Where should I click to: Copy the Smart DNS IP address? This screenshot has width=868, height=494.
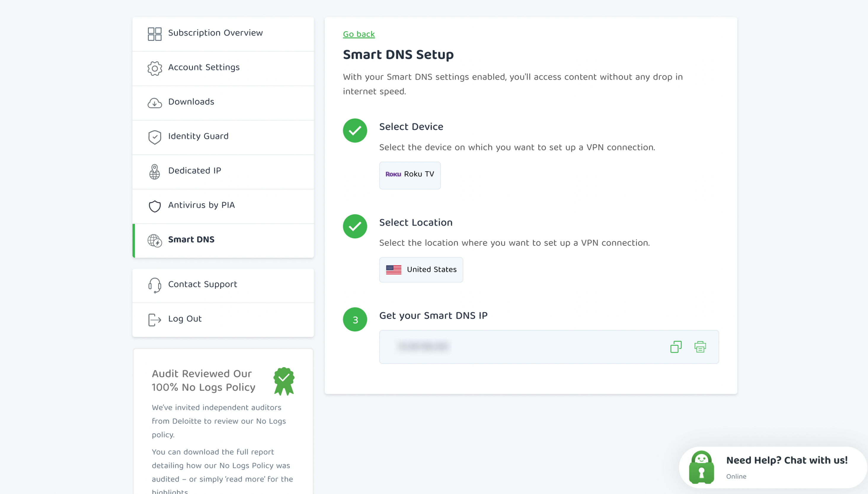tap(676, 347)
